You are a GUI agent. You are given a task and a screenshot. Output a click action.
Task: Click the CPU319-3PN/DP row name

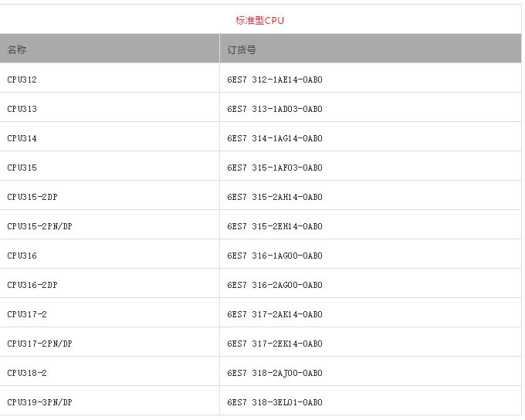40,402
